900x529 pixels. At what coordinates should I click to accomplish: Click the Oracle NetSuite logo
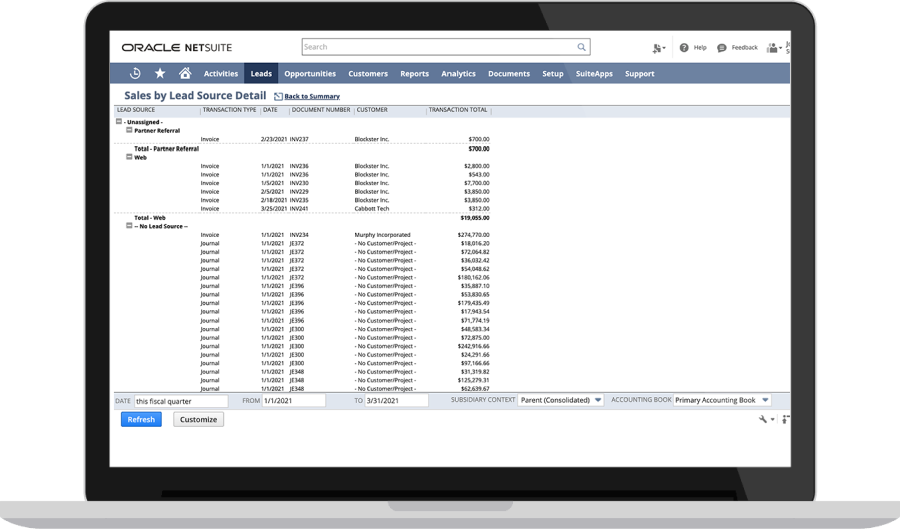click(x=177, y=48)
